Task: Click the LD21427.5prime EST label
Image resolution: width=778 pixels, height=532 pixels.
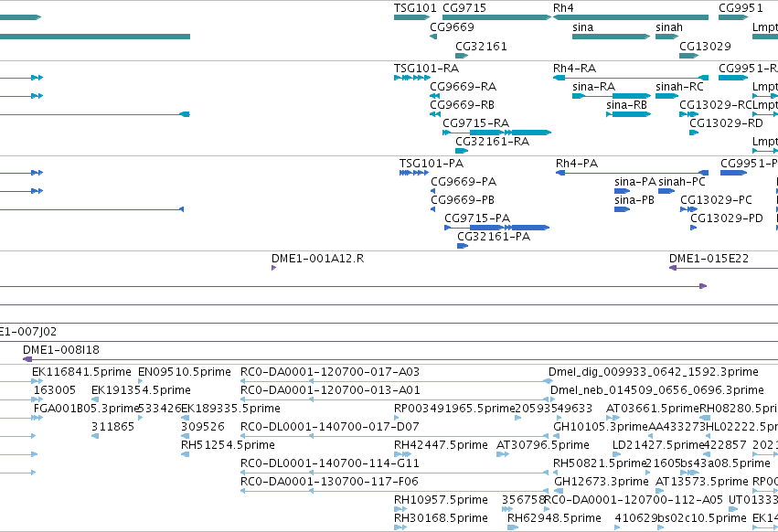Action: click(658, 445)
